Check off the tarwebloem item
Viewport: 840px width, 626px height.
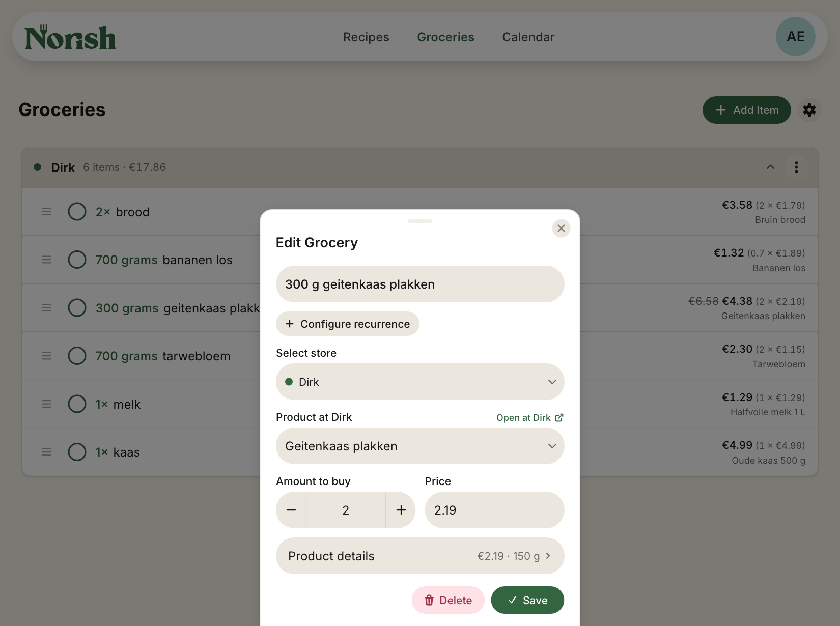[x=77, y=356]
